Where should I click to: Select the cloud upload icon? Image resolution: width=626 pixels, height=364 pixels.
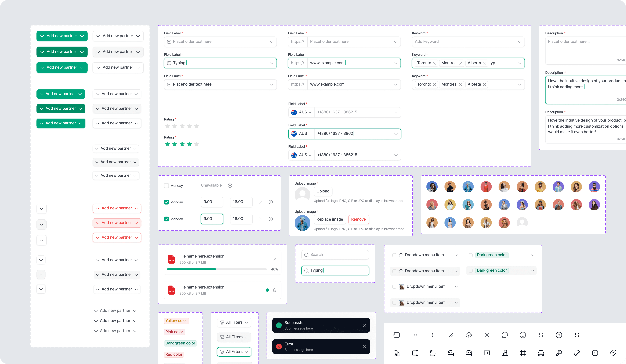(469, 335)
